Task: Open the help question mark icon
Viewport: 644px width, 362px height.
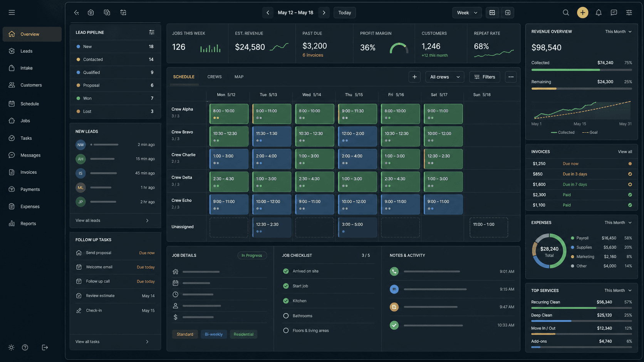Action: click(25, 347)
